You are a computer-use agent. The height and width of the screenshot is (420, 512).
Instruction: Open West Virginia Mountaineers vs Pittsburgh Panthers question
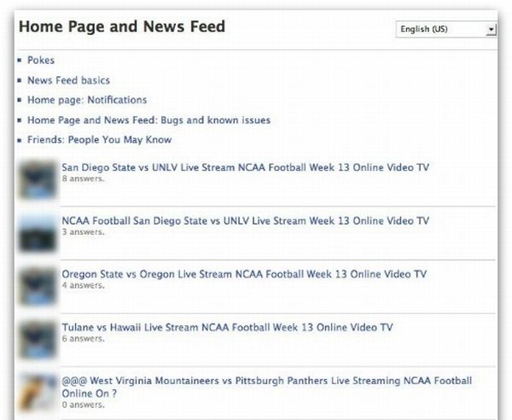tap(266, 381)
